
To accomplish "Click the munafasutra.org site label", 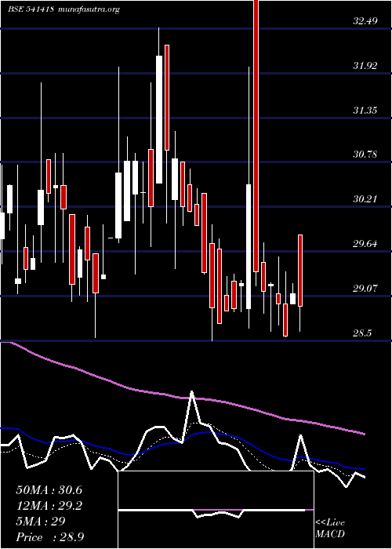I will (x=89, y=9).
